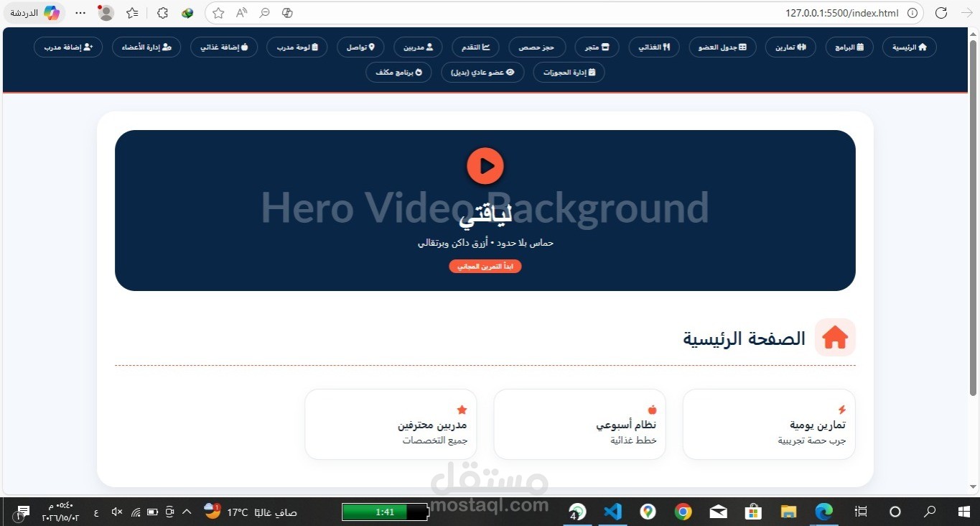Open إضافة مدرب add-trainer page
The height and width of the screenshot is (526, 980).
click(x=68, y=47)
